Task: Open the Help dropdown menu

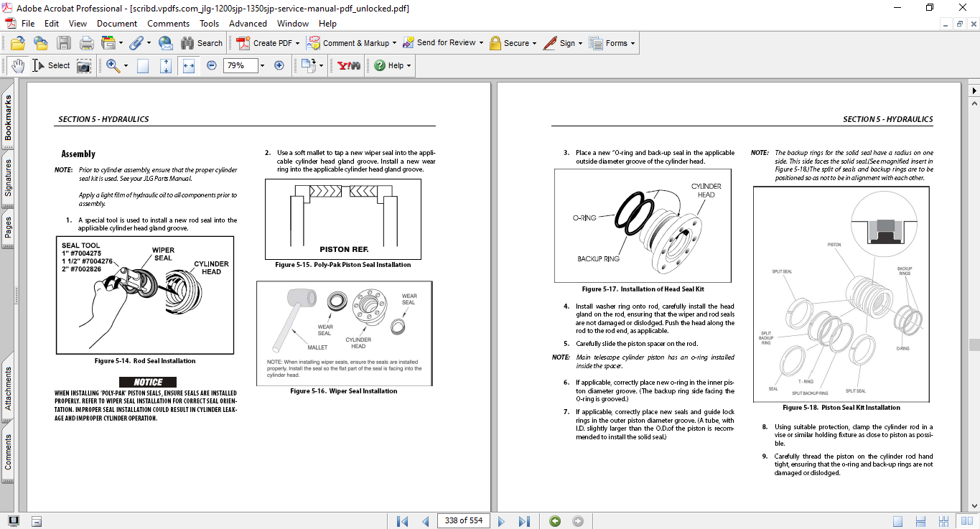Action: pyautogui.click(x=391, y=65)
